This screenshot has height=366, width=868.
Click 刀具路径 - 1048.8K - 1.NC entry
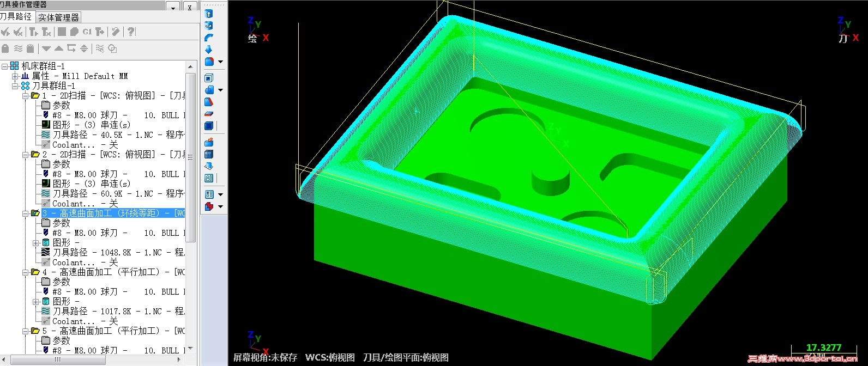[118, 253]
